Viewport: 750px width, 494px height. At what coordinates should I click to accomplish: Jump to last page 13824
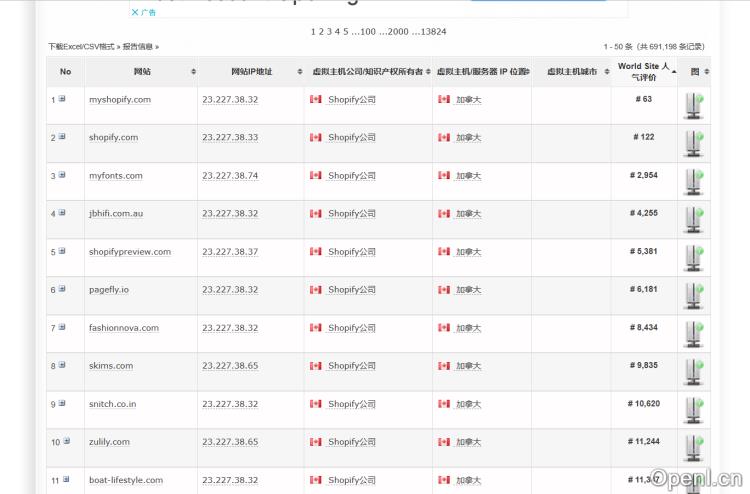click(433, 32)
